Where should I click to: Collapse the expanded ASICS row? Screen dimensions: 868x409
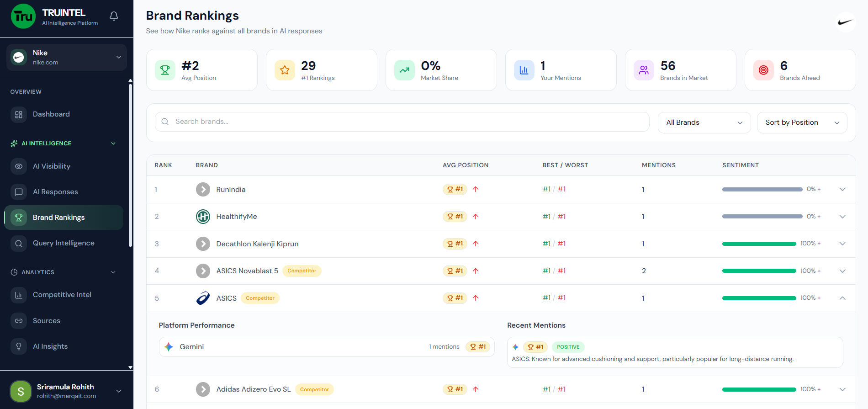(x=842, y=298)
